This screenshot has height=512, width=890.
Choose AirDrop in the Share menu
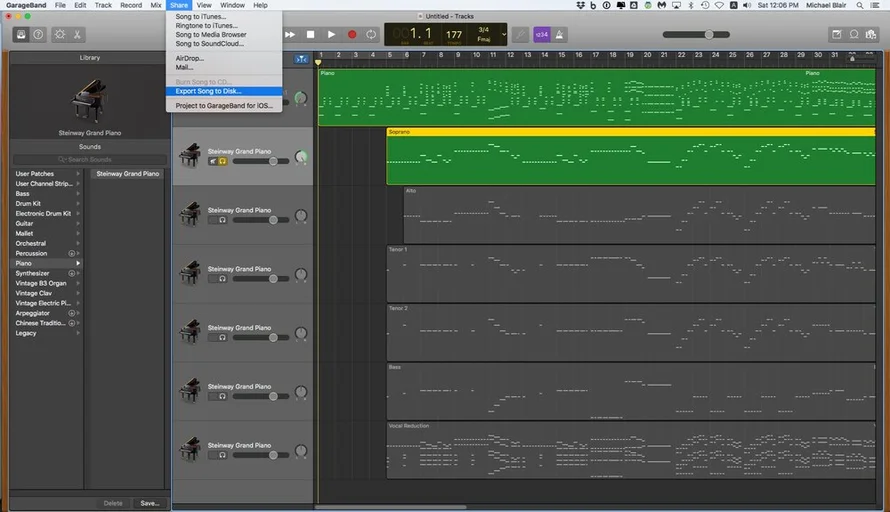click(x=224, y=58)
